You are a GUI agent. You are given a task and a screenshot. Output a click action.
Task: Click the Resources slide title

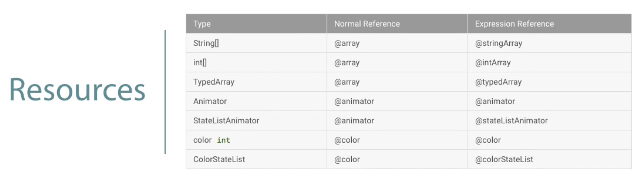77,90
